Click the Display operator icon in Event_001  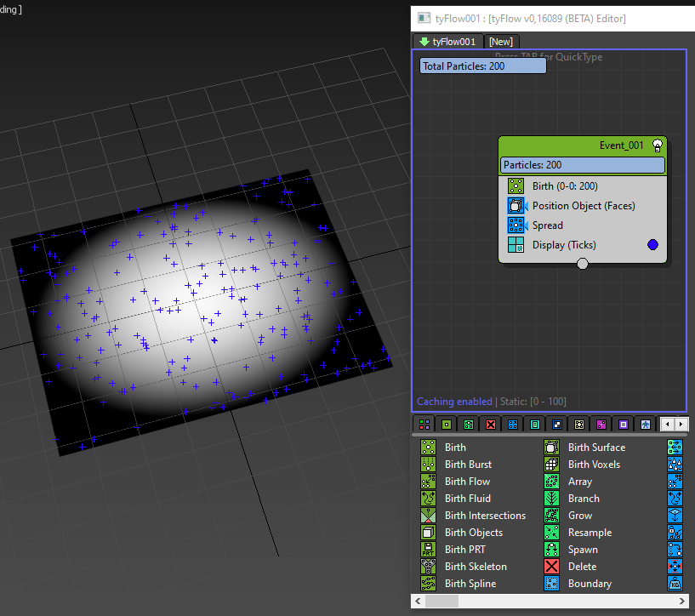point(516,245)
